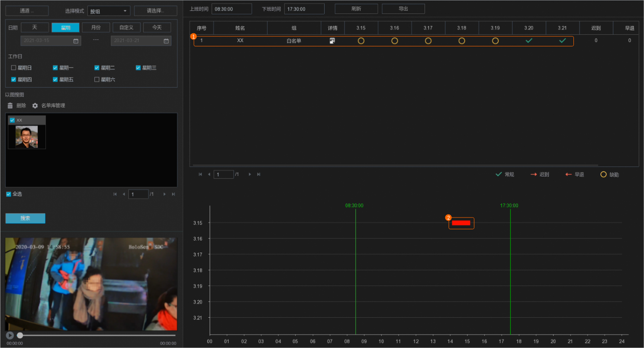This screenshot has width=644, height=348.
Task: Open the end date calendar icon
Action: [166, 41]
